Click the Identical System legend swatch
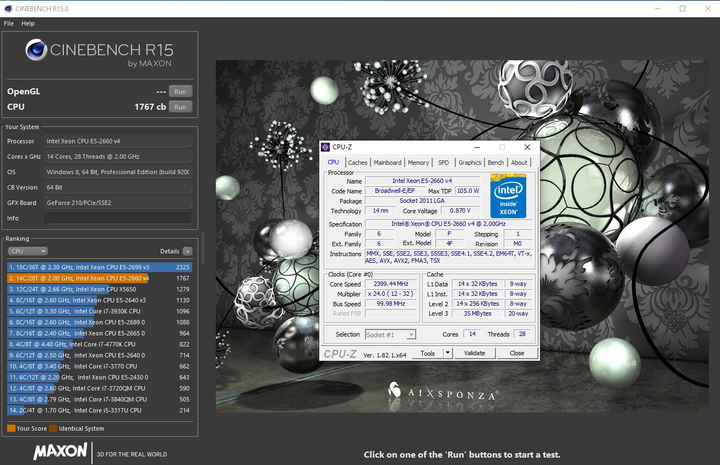Viewport: 720px width, 465px height. point(53,428)
